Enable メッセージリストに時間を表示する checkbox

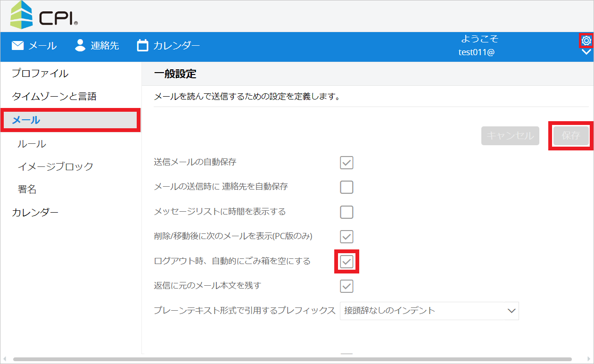(x=346, y=212)
